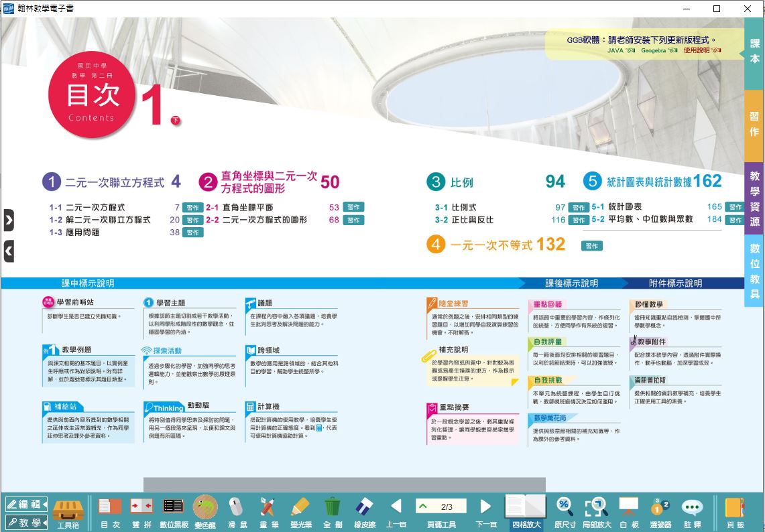Toggle 教學 teaching mode
The height and width of the screenshot is (532, 765).
point(25,523)
